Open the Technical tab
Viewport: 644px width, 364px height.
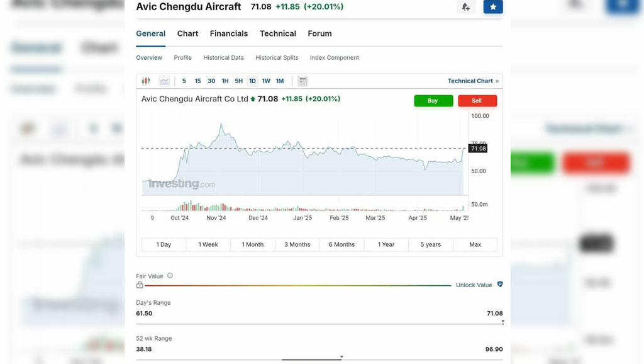click(x=277, y=34)
